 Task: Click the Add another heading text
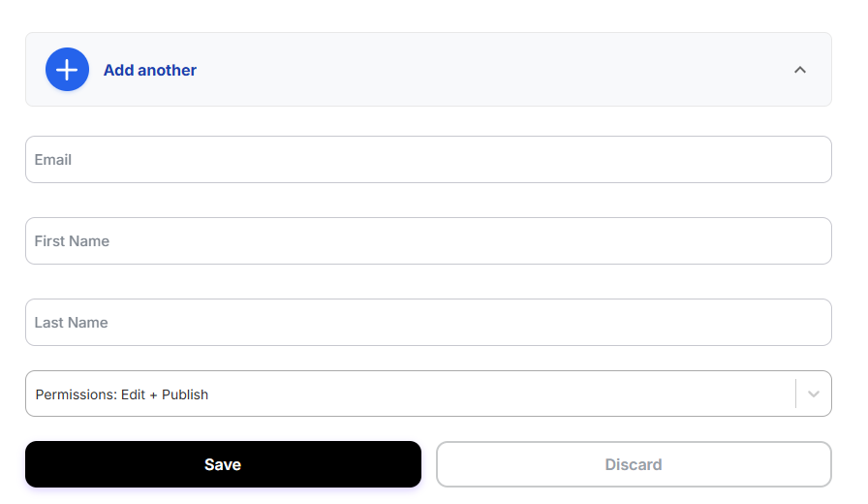point(150,70)
